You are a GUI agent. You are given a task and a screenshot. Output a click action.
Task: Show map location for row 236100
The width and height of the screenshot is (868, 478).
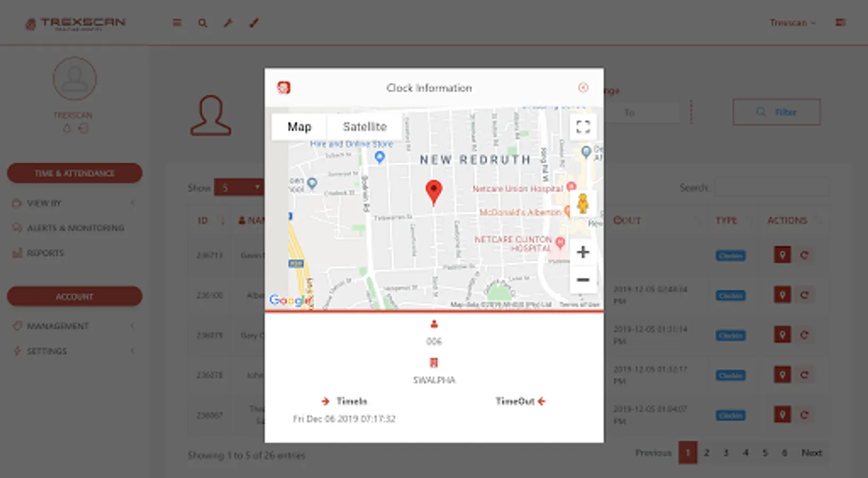[x=782, y=295]
